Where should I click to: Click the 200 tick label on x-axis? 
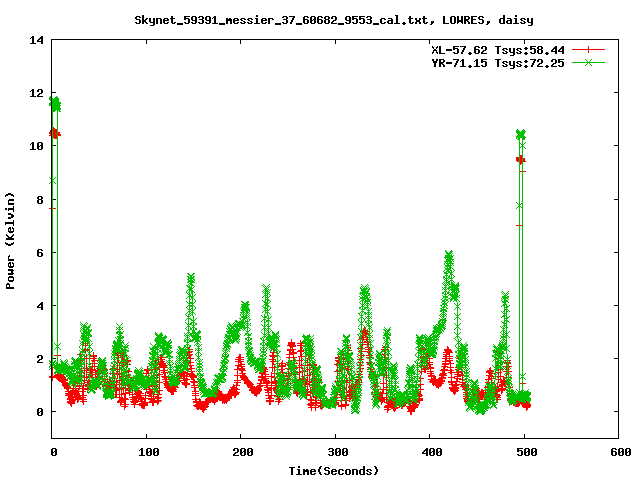[x=240, y=452]
